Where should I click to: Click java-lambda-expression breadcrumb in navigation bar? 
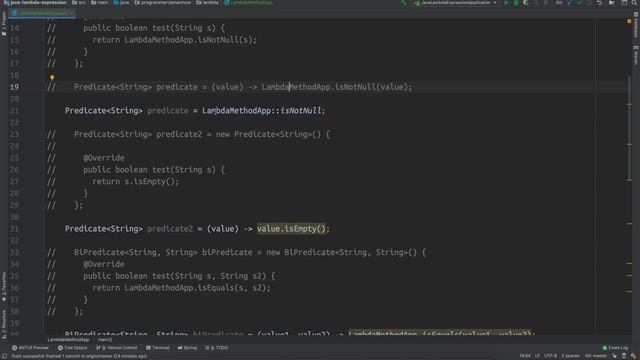[x=35, y=3]
